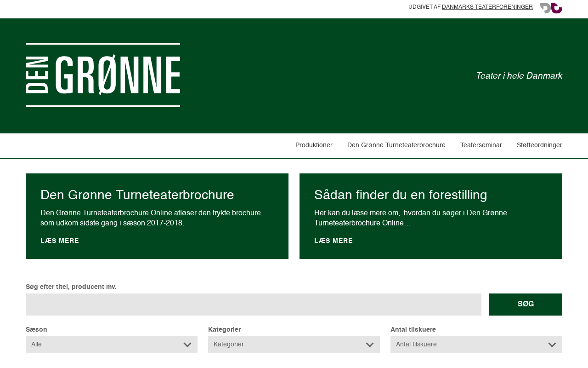588x368 pixels.
Task: Click the Sådan finder du en forestilling heading
Action: tap(400, 195)
